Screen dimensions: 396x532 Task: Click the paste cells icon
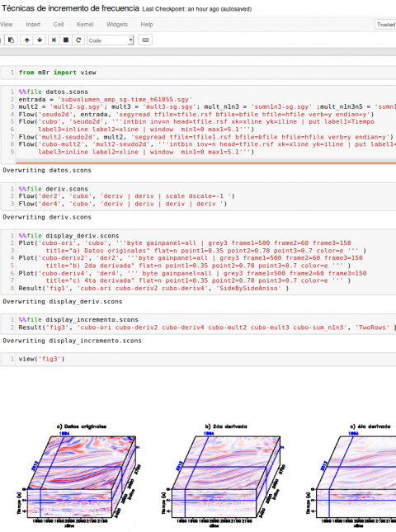tap(11, 40)
